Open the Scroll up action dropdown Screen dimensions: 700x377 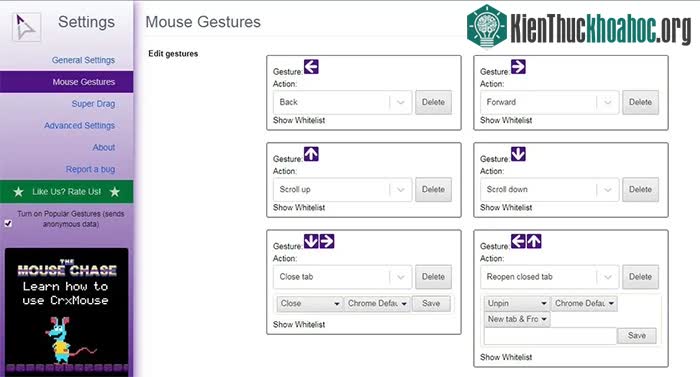[x=342, y=189]
